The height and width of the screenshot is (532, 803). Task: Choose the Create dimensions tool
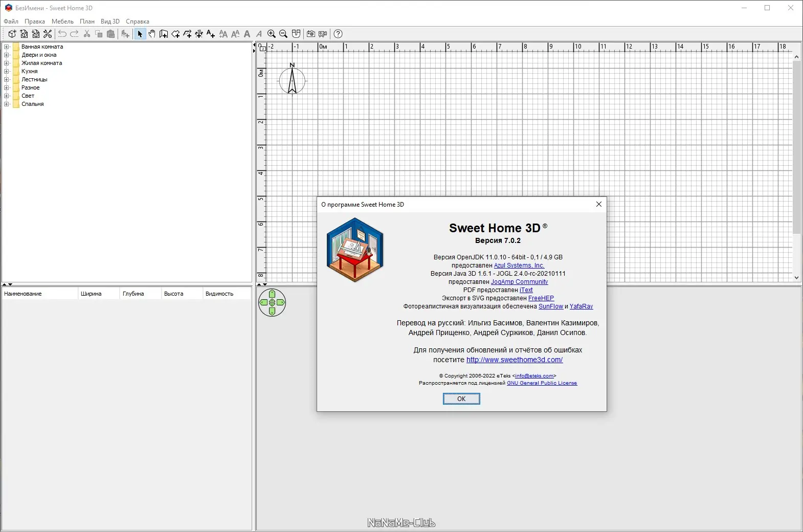click(199, 34)
